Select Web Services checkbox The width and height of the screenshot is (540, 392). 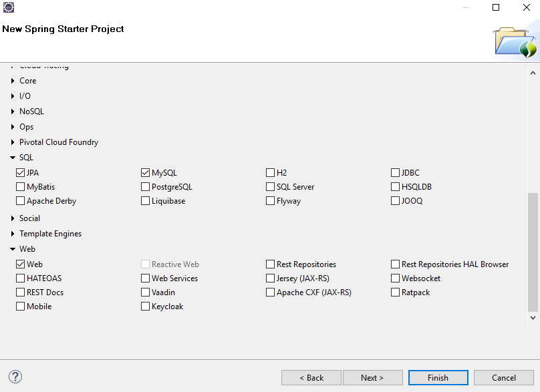pos(145,278)
